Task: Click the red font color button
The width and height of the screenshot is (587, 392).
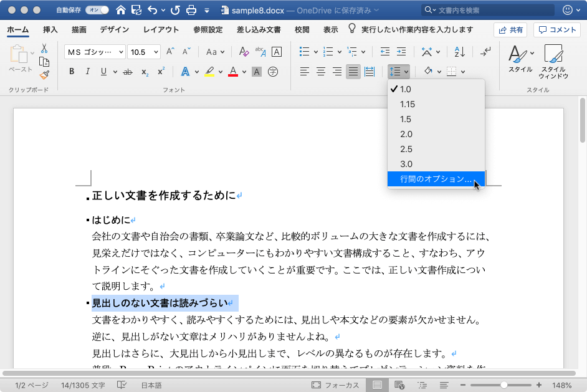Action: click(233, 72)
